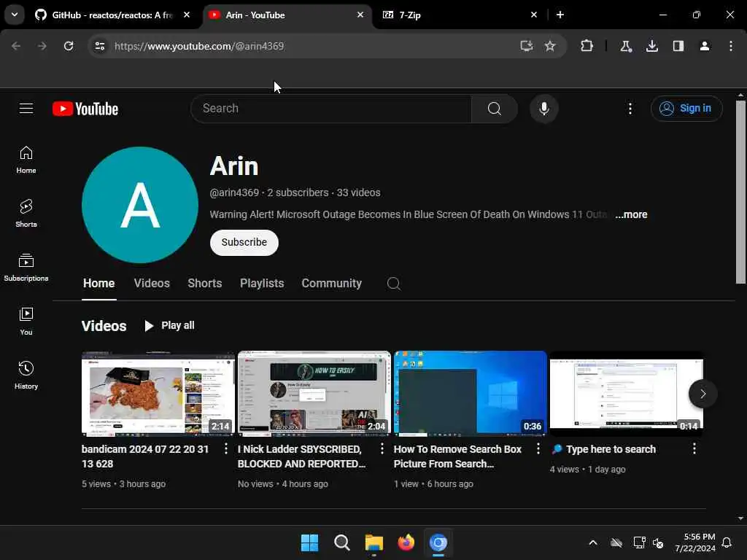Open Nick Ladder SBYSCRIBED video title

click(x=301, y=456)
